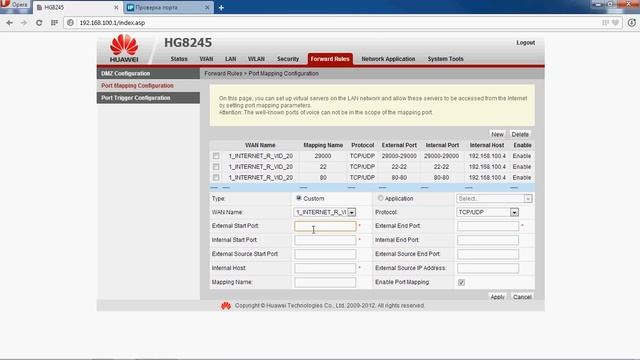The width and height of the screenshot is (640, 360).
Task: Click the Internal Host field
Action: tap(325, 268)
